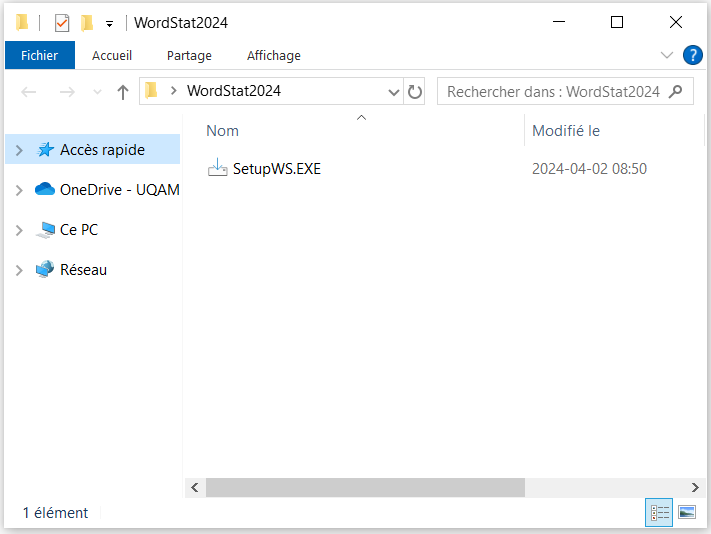Viewport: 711px width, 534px height.
Task: Open the Fichier menu
Action: (x=39, y=56)
